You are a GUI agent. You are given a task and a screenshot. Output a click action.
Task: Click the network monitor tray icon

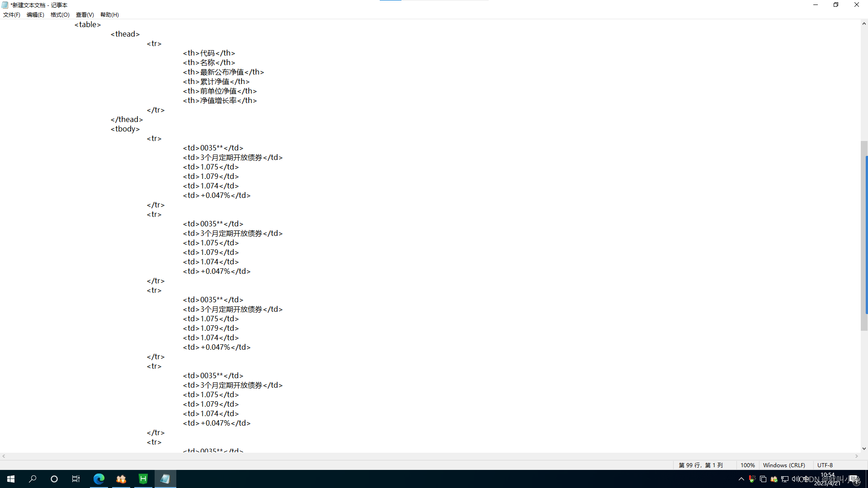point(784,479)
